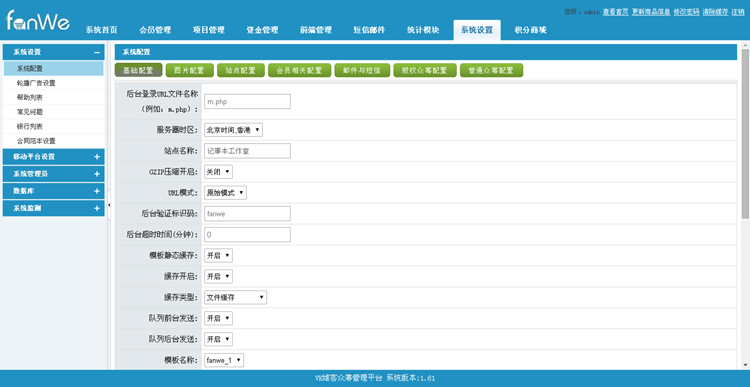The height and width of the screenshot is (387, 750).
Task: Open the 前端管理 top menu
Action: (x=316, y=30)
